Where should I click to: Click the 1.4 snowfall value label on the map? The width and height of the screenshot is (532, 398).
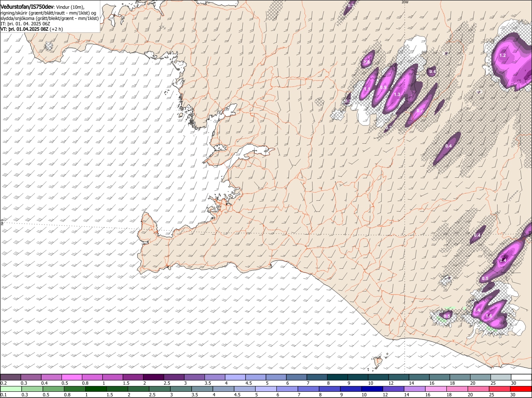477,310
